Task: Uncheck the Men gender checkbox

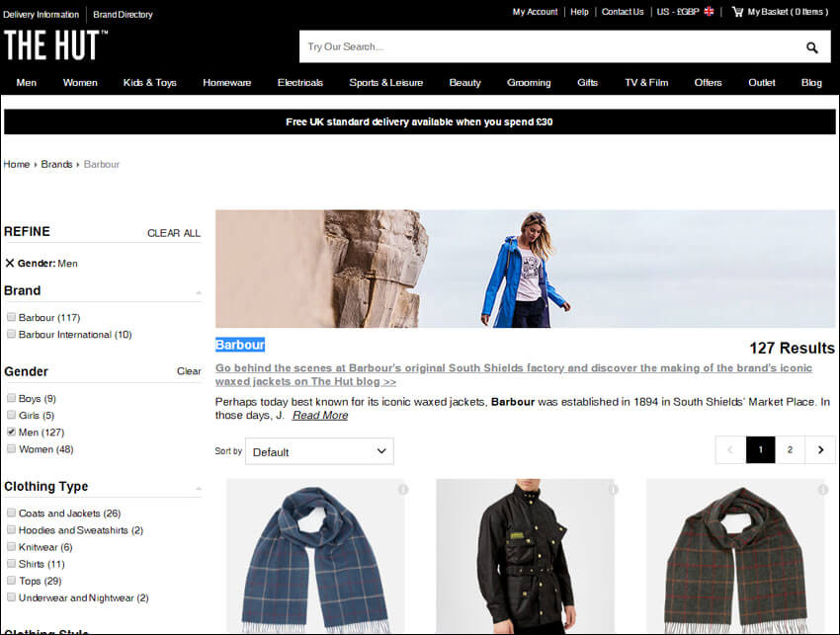Action: [11, 432]
